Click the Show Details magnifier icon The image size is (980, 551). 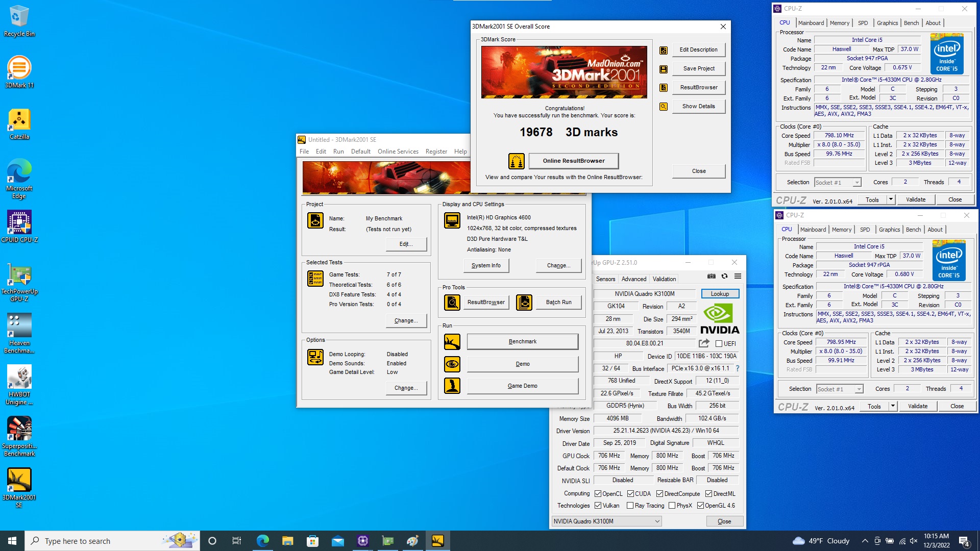tap(664, 107)
